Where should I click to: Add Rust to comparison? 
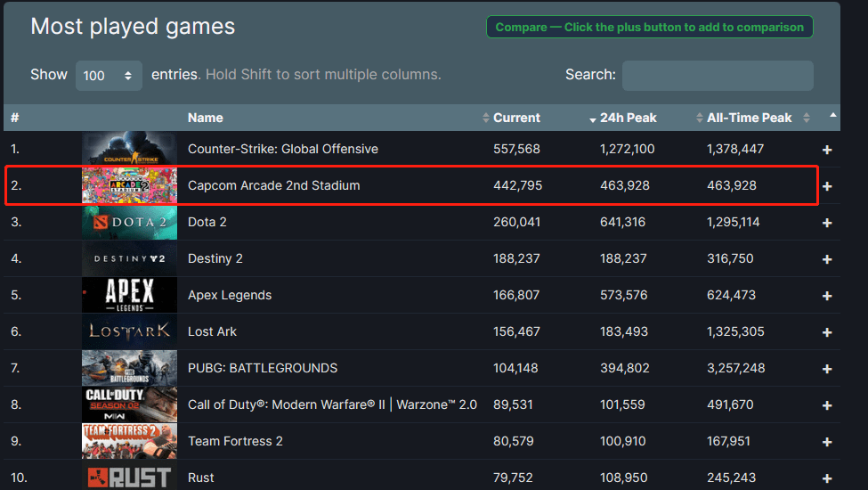click(x=827, y=478)
